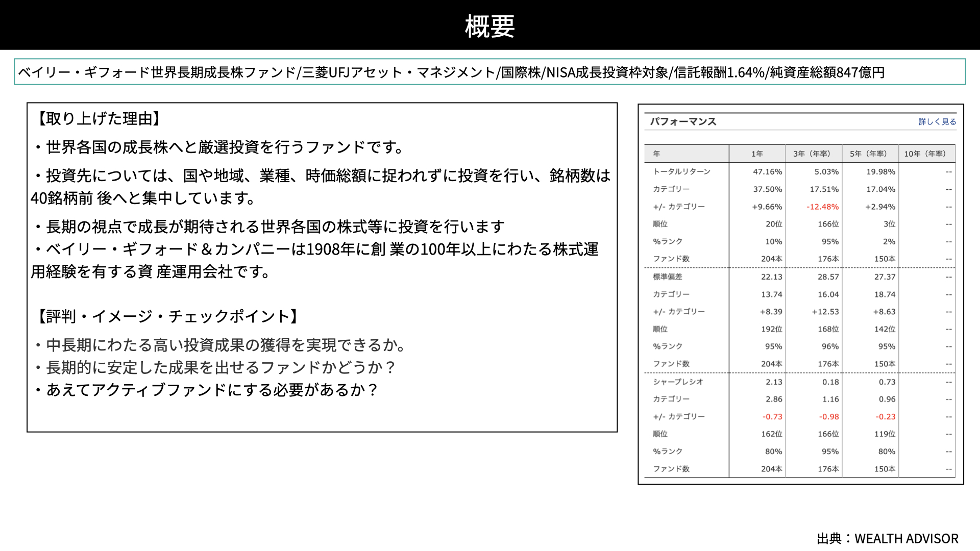Click the 2.13 Sharpe ratio value

pos(774,382)
